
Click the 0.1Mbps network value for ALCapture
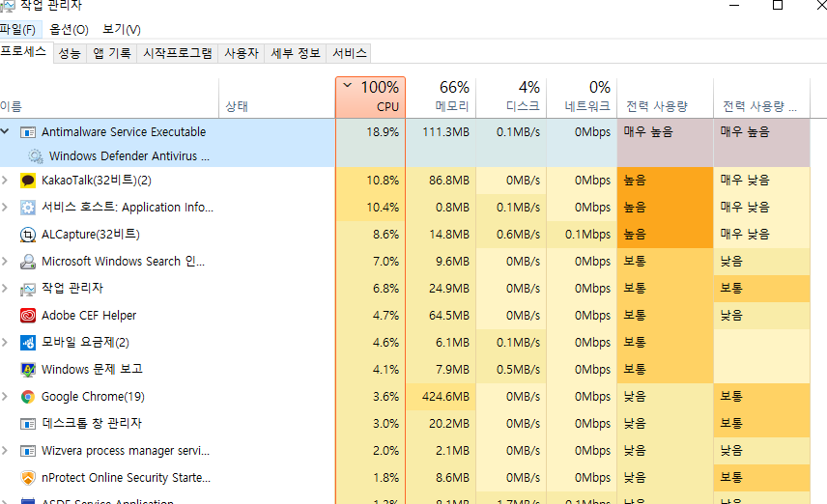coord(587,234)
